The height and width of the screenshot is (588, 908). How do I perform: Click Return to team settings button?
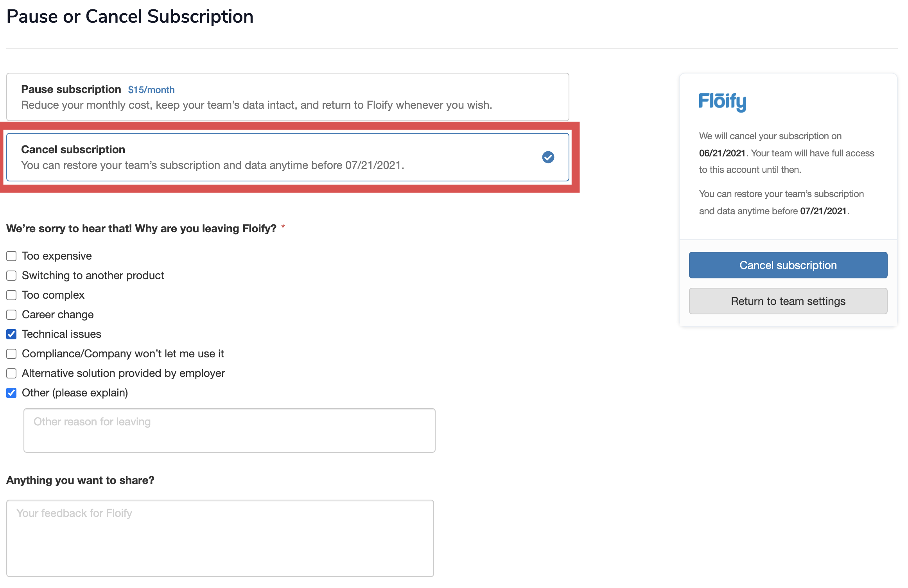pyautogui.click(x=788, y=301)
